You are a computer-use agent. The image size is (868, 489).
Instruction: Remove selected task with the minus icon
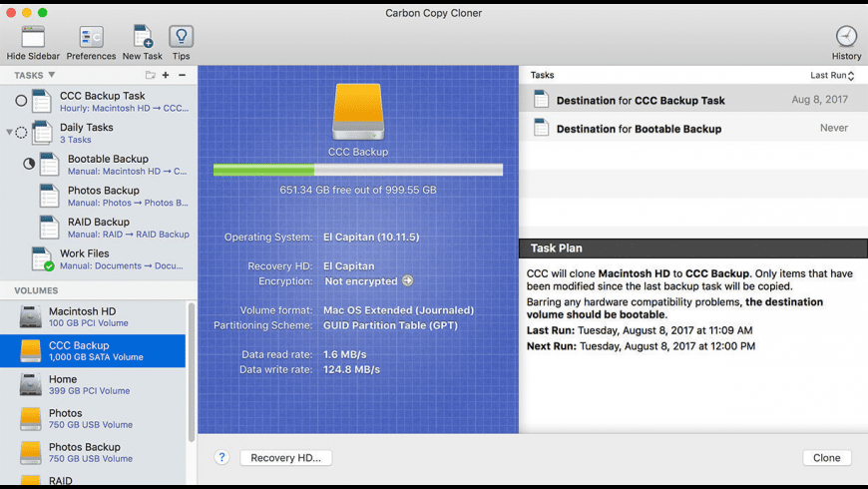183,75
